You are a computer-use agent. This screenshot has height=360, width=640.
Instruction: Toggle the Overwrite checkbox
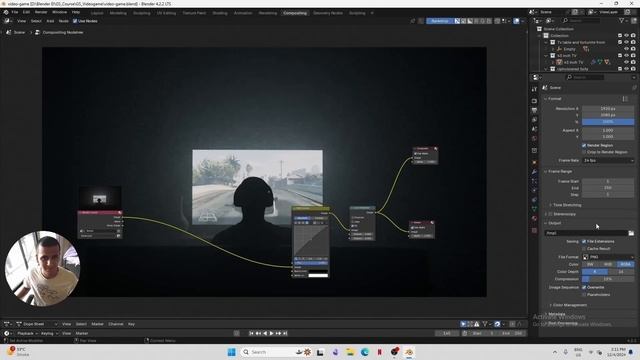[x=584, y=287]
